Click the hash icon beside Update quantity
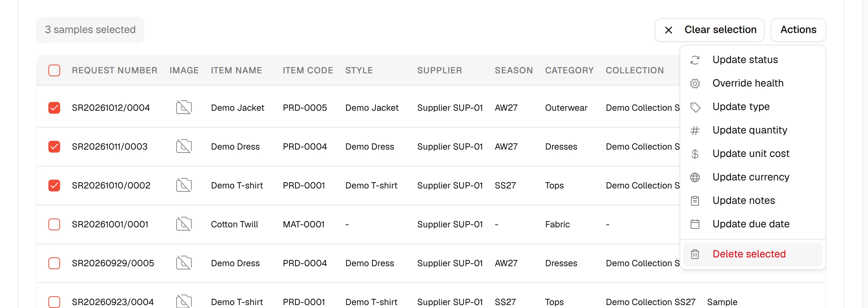Screen dimensions: 868x308 click(x=695, y=130)
